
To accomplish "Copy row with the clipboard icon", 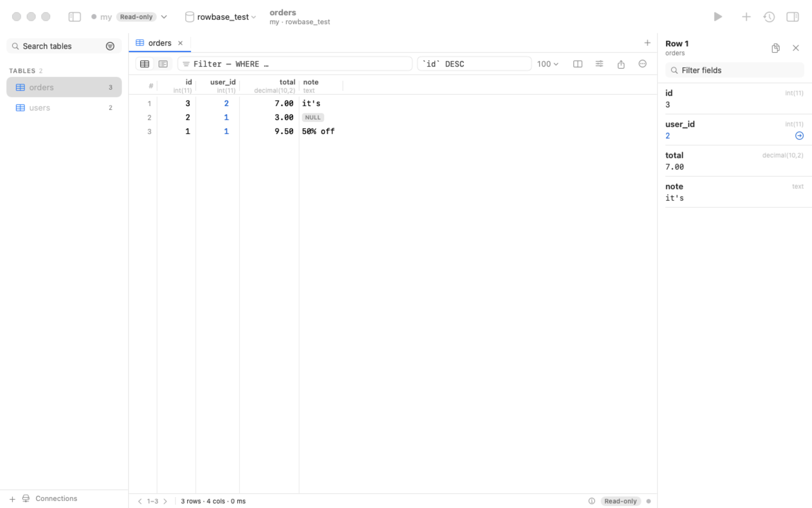I will point(775,48).
